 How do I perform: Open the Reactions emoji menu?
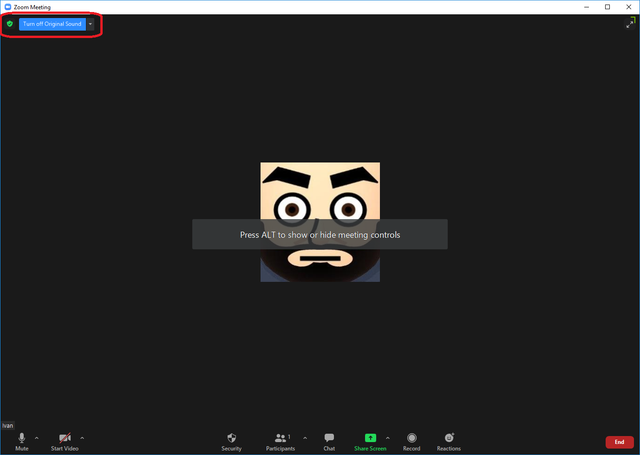(449, 438)
